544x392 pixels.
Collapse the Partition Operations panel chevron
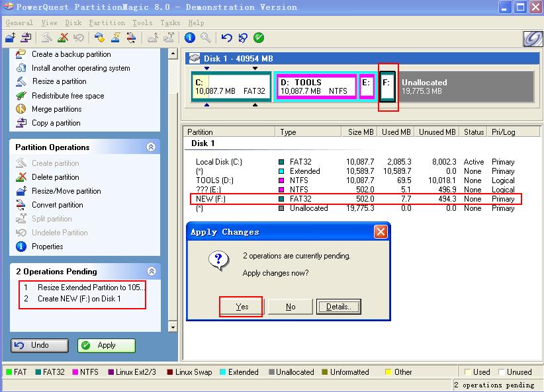(151, 147)
